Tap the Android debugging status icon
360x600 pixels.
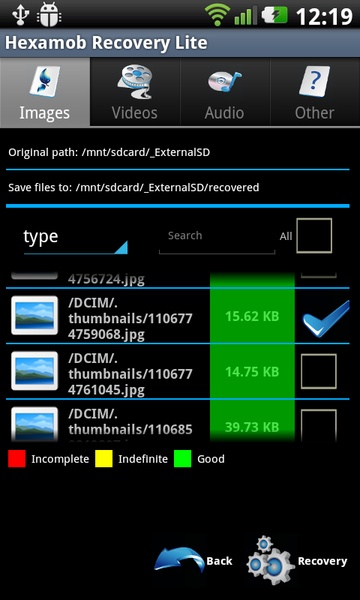(49, 14)
